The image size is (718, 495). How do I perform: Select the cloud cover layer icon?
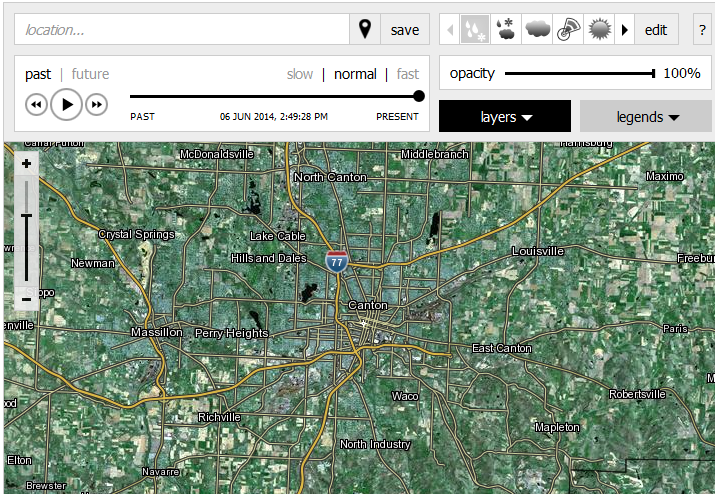536,30
